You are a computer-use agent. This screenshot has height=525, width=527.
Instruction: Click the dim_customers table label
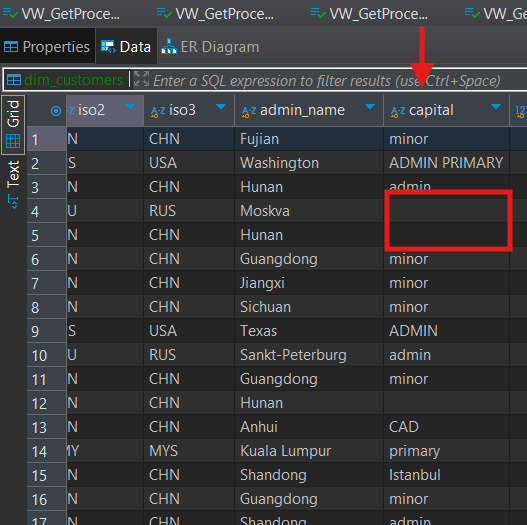point(73,80)
